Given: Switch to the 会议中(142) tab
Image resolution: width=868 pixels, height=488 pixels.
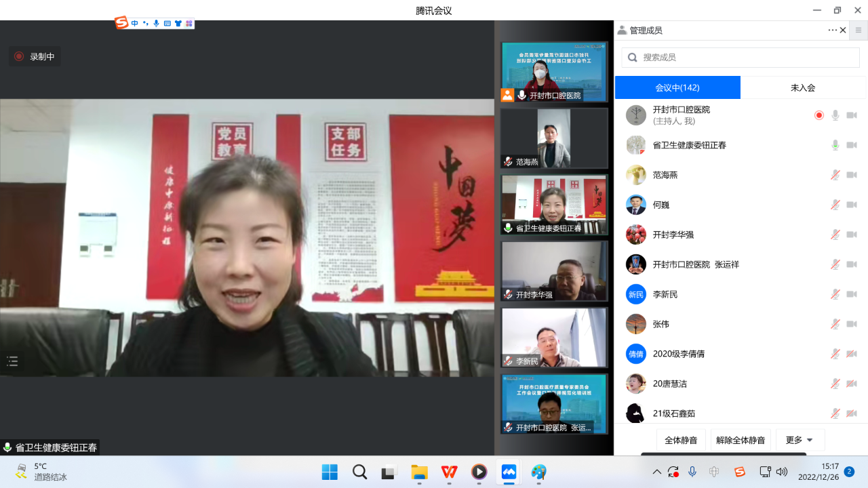Looking at the screenshot, I should coord(677,87).
